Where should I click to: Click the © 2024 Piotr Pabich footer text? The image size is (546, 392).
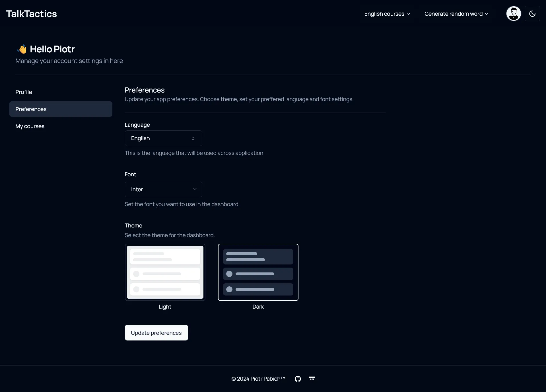tap(258, 379)
